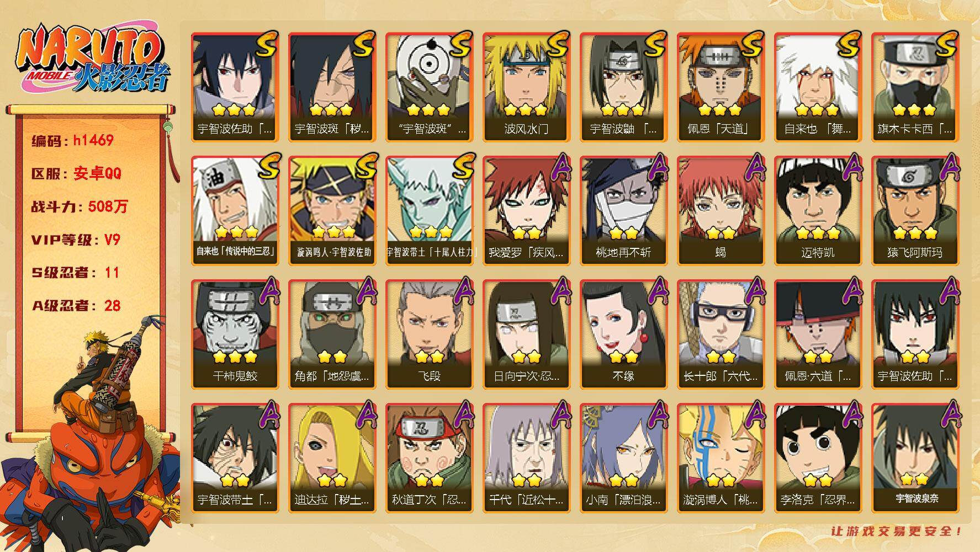Click the VIP等级 V9 label
This screenshot has width=980, height=552.
pos(76,240)
